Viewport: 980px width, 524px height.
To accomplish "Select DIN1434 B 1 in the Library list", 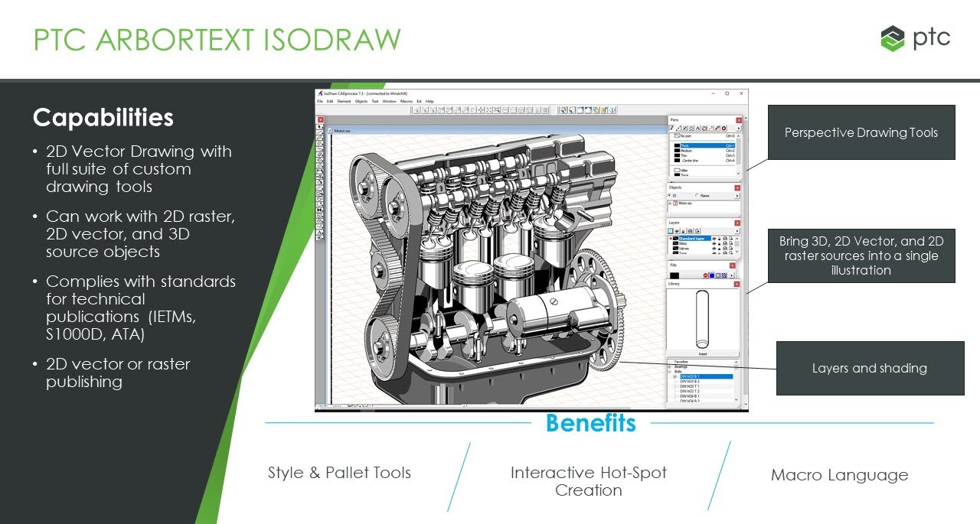I will coord(690,395).
